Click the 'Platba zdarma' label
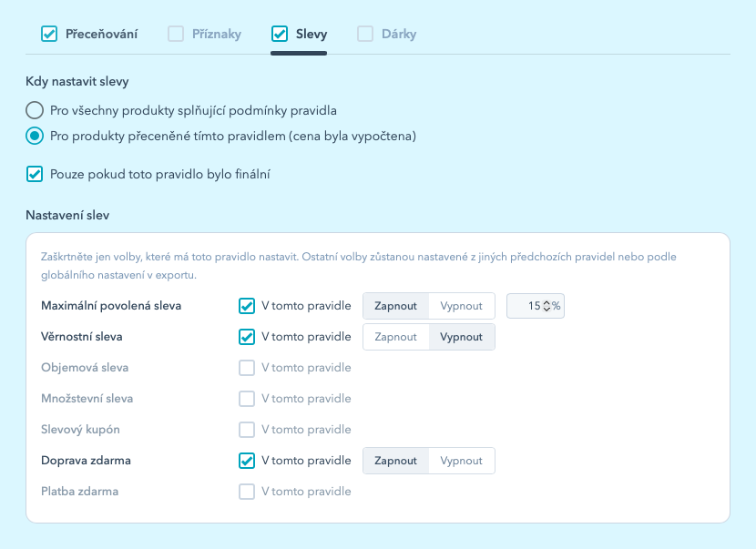The width and height of the screenshot is (756, 549). (x=79, y=491)
